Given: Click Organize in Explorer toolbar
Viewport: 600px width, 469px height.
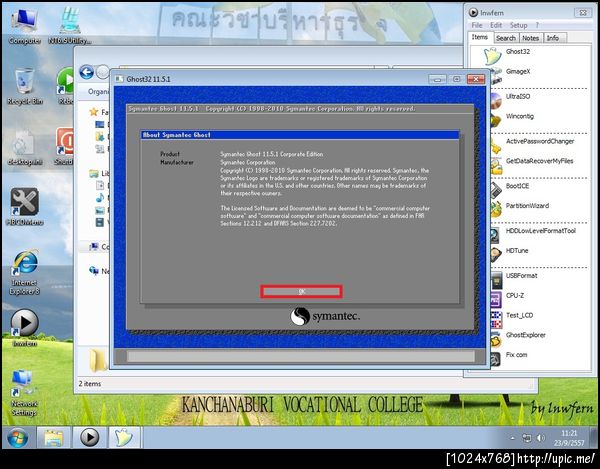Looking at the screenshot, I should click(98, 92).
